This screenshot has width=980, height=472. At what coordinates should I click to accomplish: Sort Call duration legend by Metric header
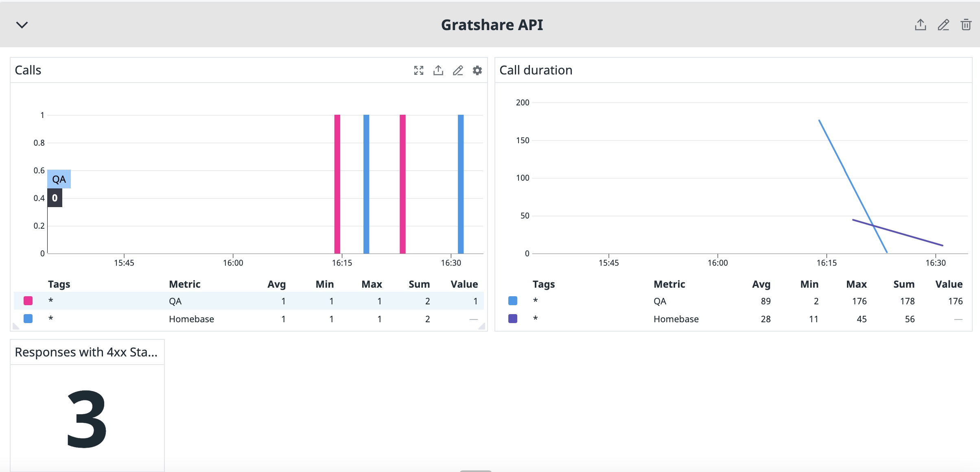pos(669,284)
